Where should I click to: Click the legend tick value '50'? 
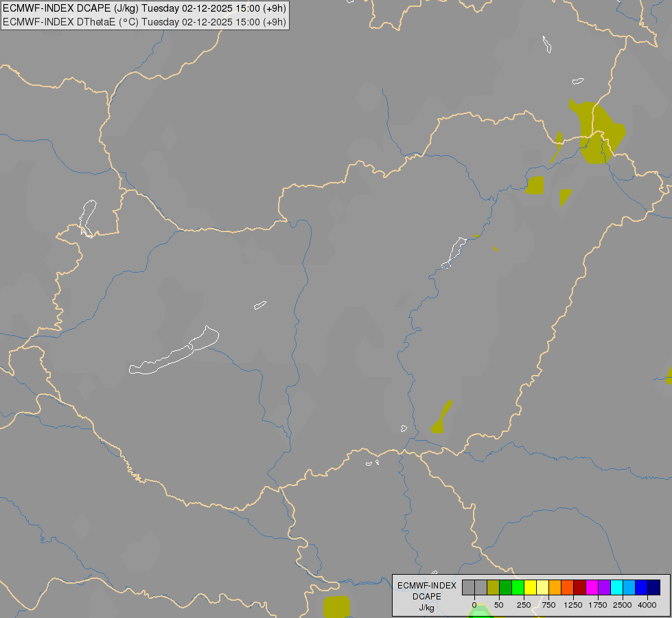[x=499, y=605]
